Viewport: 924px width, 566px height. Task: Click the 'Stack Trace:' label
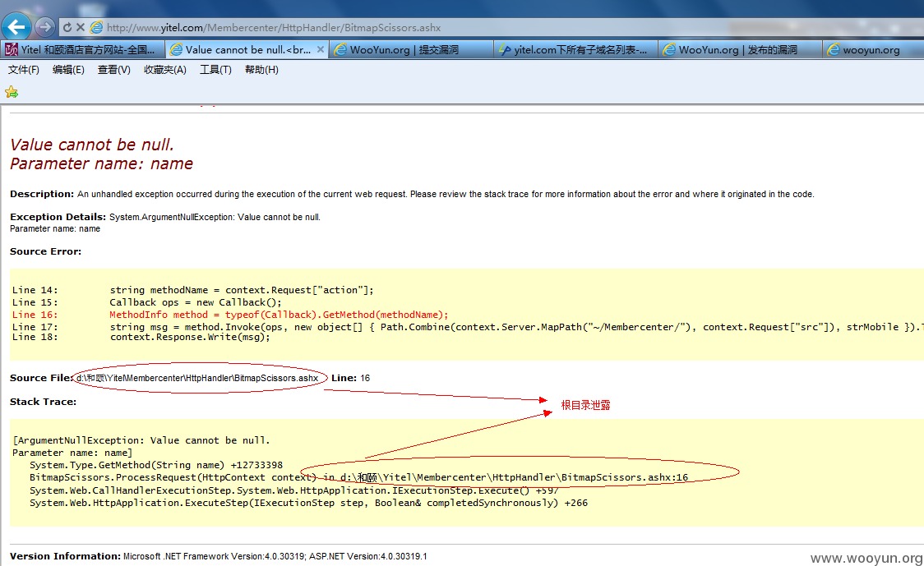(43, 402)
